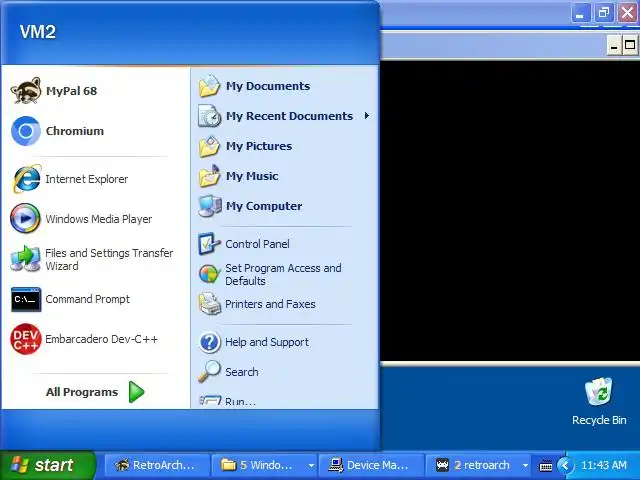Expand My Recent Documents submenu arrow
640x480 pixels.
(x=367, y=116)
